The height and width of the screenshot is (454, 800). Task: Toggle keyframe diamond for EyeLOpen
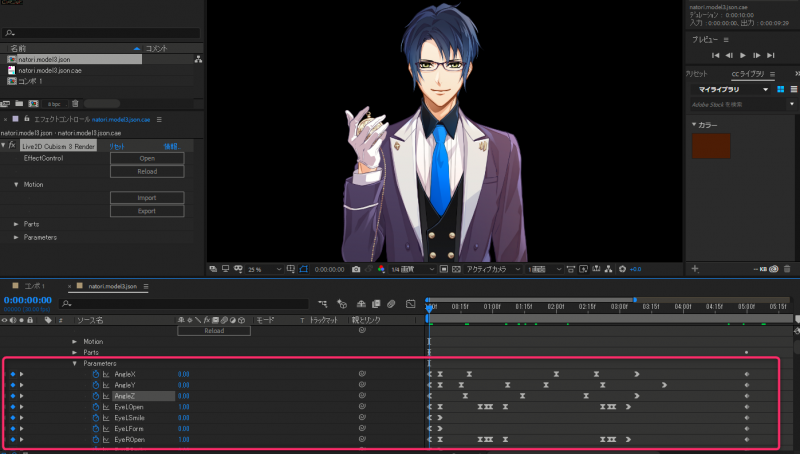(13, 407)
